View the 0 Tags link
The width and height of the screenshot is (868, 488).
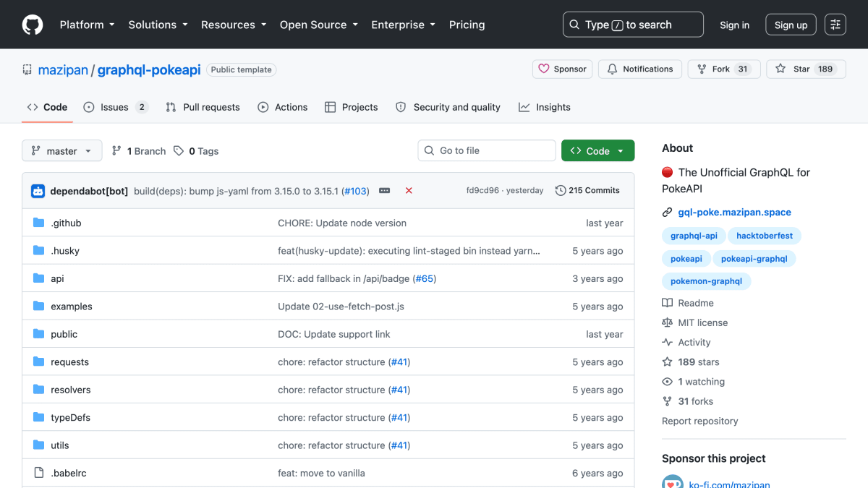coord(195,151)
